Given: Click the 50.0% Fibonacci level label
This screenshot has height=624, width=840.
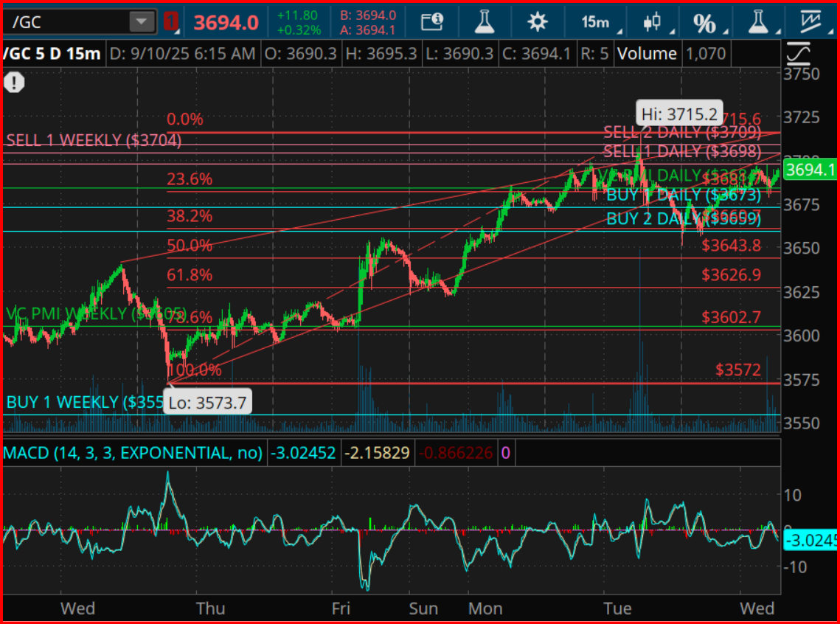Looking at the screenshot, I should [x=190, y=246].
